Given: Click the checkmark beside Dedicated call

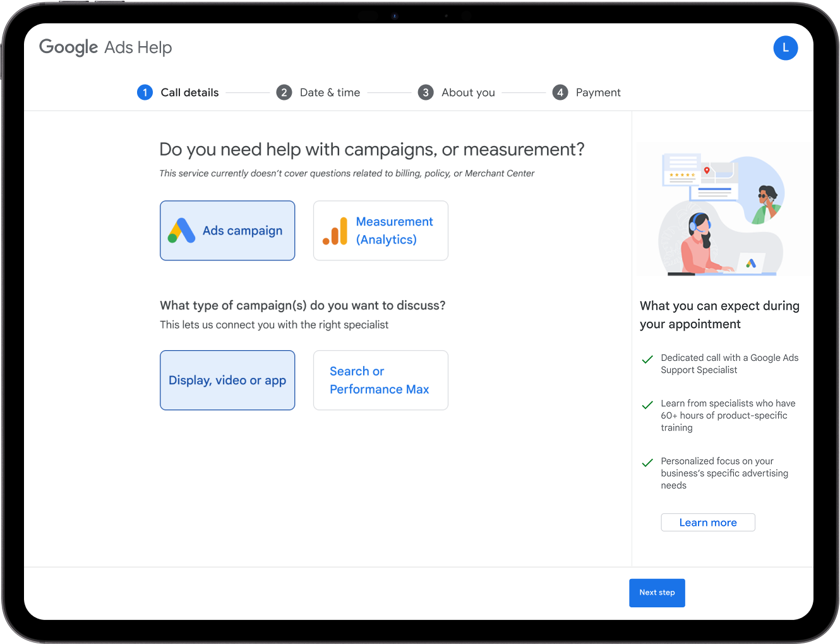Looking at the screenshot, I should [x=647, y=360].
